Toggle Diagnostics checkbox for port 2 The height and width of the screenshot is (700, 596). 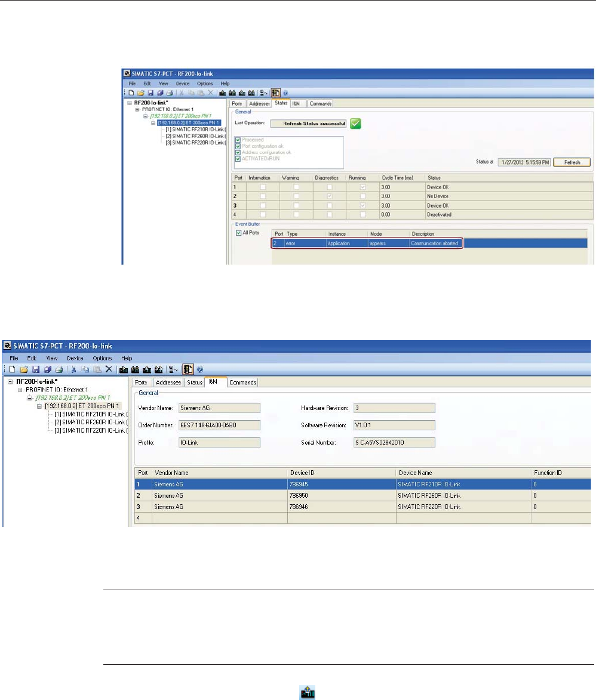click(330, 196)
